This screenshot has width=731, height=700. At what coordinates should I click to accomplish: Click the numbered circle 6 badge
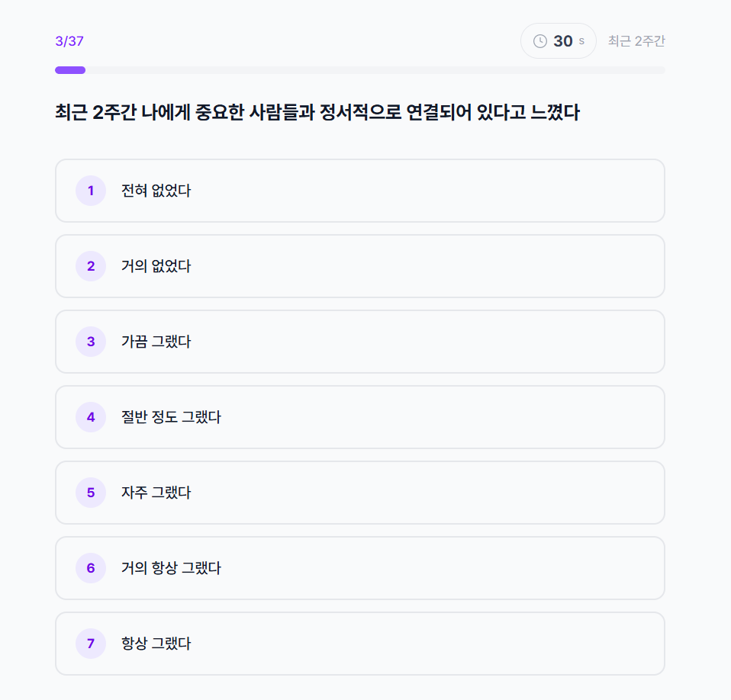point(90,568)
